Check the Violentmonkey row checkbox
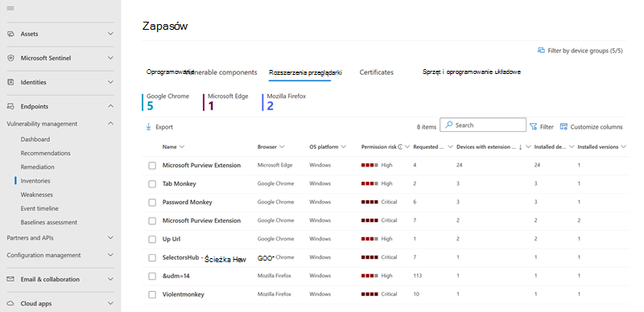 pos(152,295)
